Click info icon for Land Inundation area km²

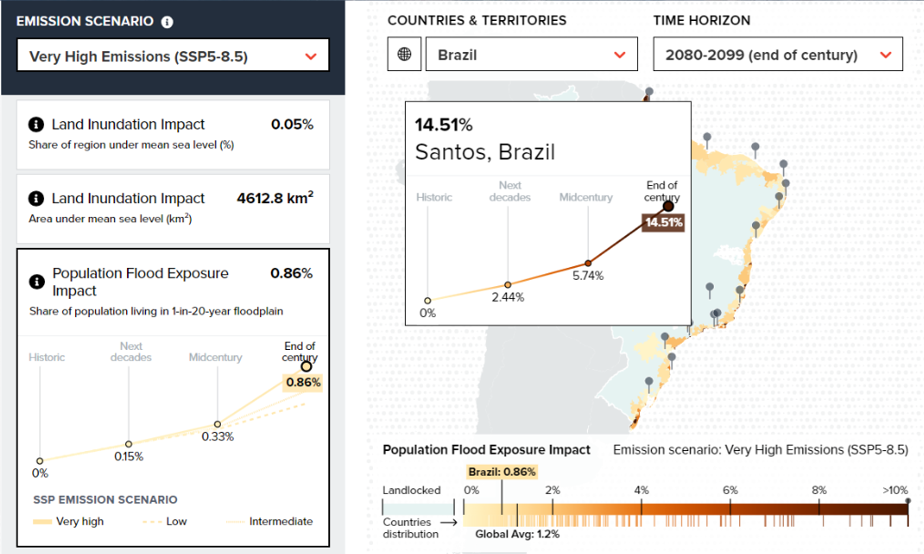[x=36, y=199]
